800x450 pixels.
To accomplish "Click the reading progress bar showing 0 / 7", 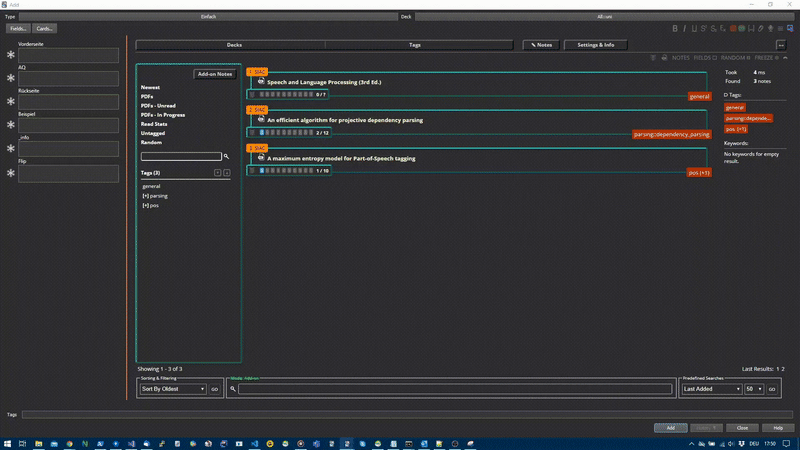I will click(287, 94).
